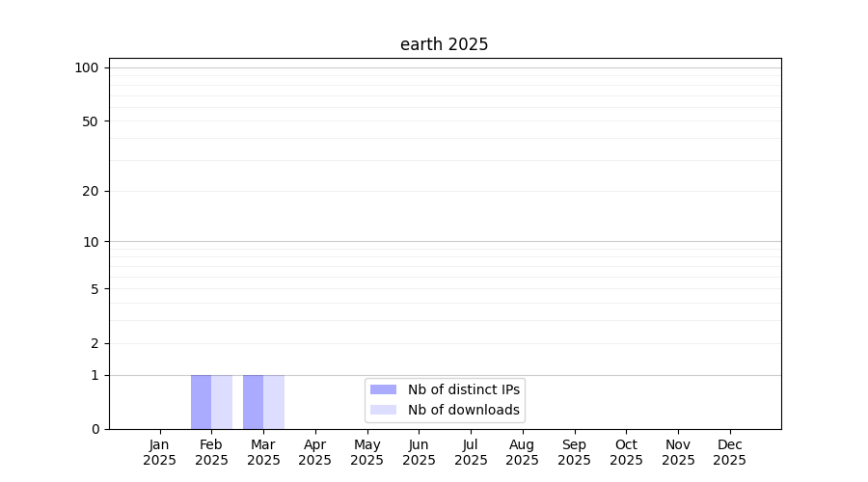Click the "Nb of downloads" legend swatch

(383, 410)
